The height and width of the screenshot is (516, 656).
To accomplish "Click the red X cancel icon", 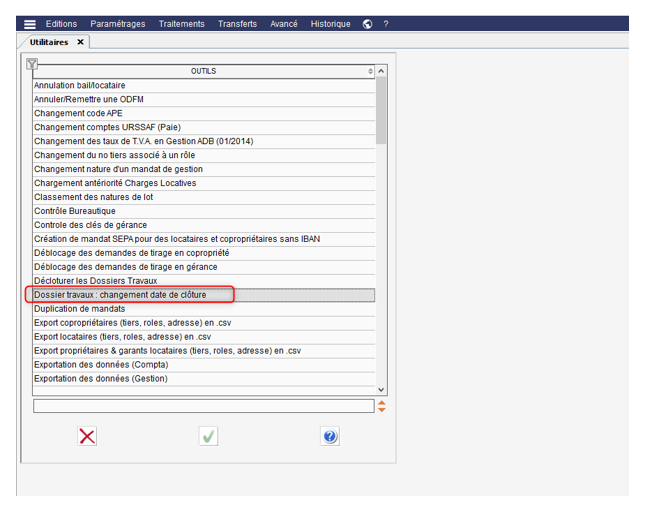I will click(87, 436).
